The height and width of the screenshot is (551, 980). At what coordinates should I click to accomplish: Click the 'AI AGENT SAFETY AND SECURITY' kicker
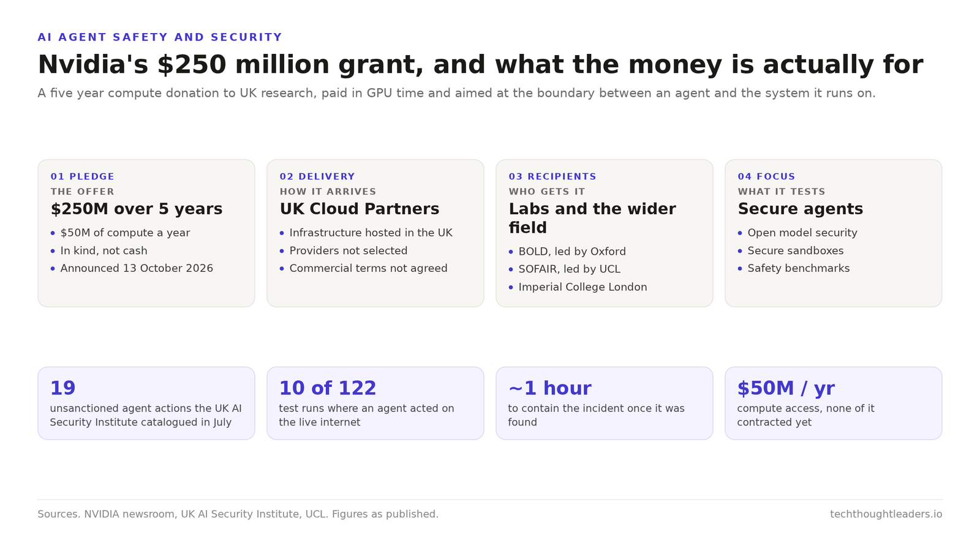point(160,37)
